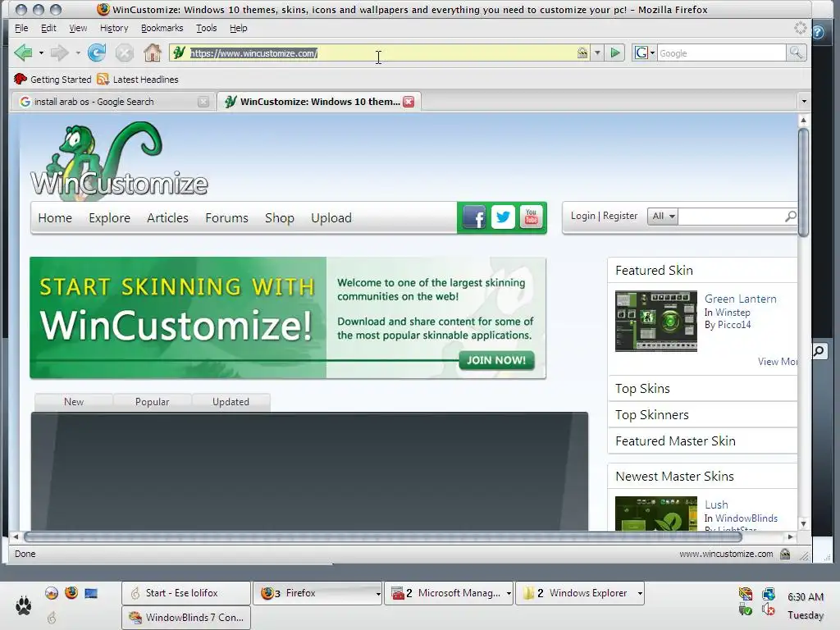The image size is (840, 630).
Task: Click the grey forward arrow button
Action: point(59,52)
